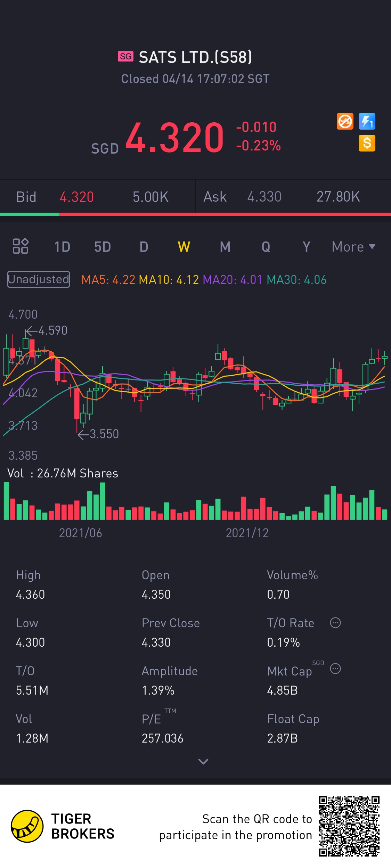Open the More timeframes dropdown
This screenshot has height=868, width=391.
[353, 247]
